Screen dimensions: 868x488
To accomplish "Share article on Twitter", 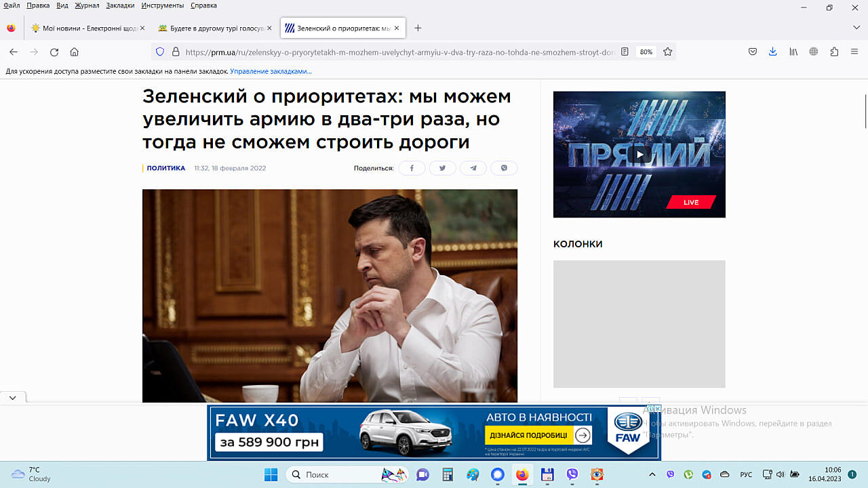I will (442, 168).
